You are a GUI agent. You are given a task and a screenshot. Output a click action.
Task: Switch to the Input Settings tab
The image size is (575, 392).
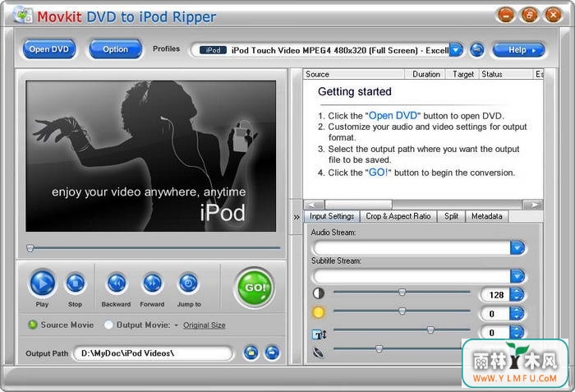(332, 216)
